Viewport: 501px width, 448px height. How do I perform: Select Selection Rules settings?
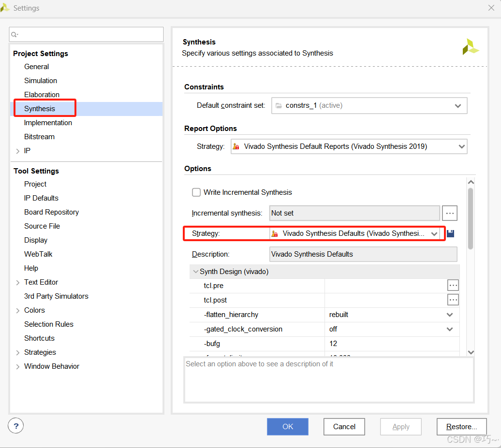[x=48, y=324]
